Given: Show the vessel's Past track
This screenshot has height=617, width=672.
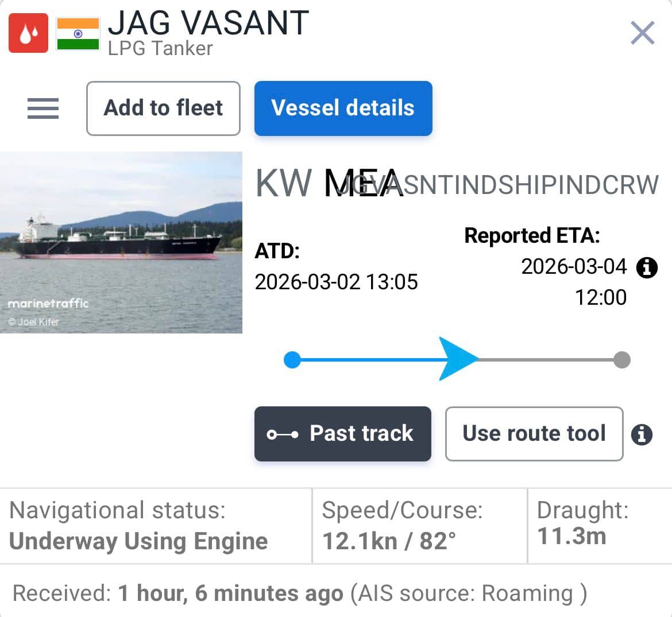Looking at the screenshot, I should (x=342, y=433).
